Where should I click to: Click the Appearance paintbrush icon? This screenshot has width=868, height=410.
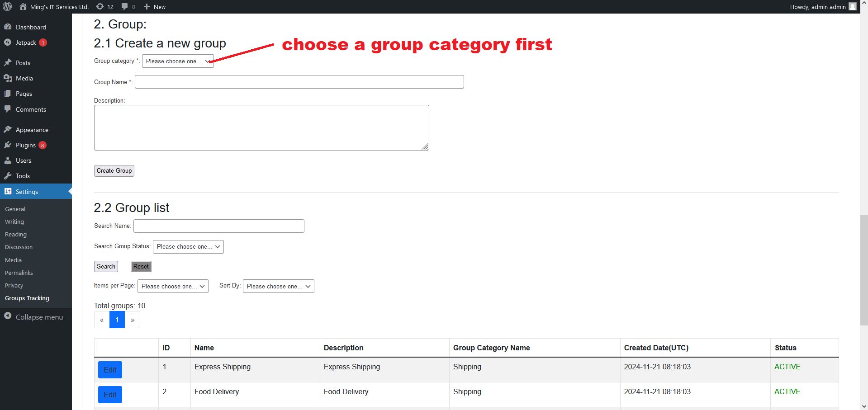point(8,130)
